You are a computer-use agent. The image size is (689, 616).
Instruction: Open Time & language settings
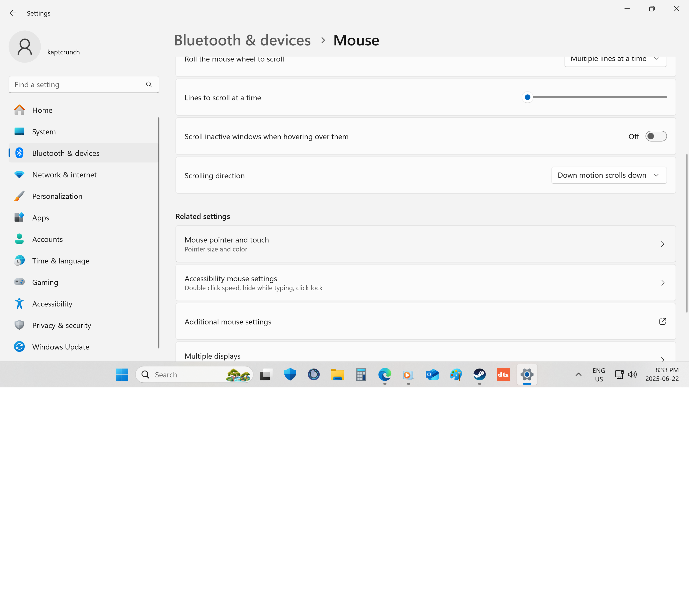83,261
